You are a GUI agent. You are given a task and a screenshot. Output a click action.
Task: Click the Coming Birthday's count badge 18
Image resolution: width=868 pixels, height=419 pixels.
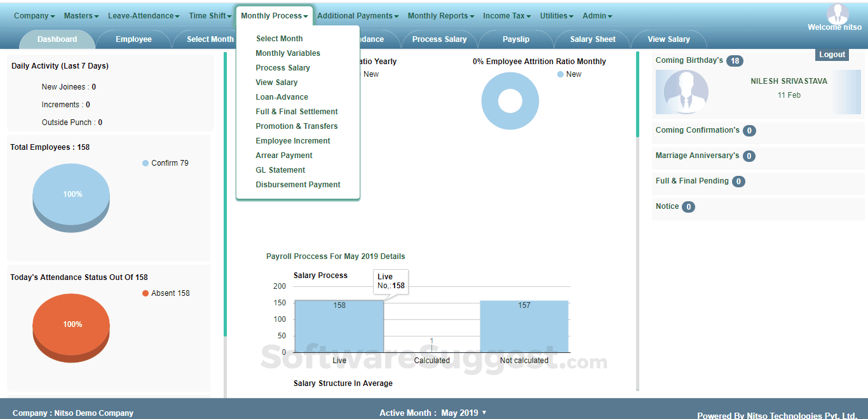pyautogui.click(x=735, y=61)
